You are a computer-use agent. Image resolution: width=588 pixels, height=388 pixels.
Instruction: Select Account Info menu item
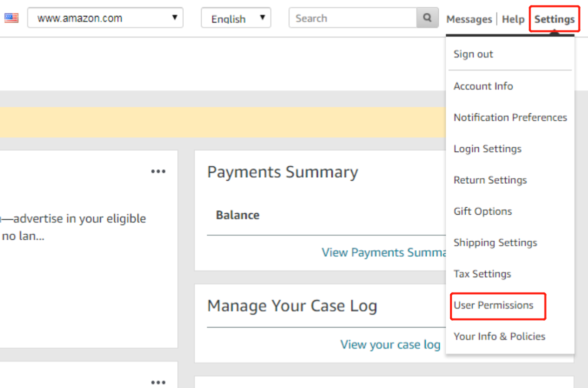tap(483, 86)
